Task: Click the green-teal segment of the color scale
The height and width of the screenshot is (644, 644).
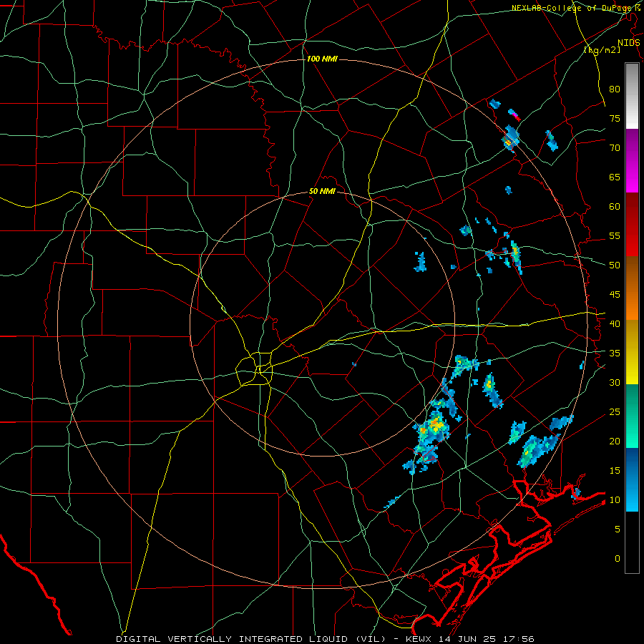Action: click(x=632, y=416)
